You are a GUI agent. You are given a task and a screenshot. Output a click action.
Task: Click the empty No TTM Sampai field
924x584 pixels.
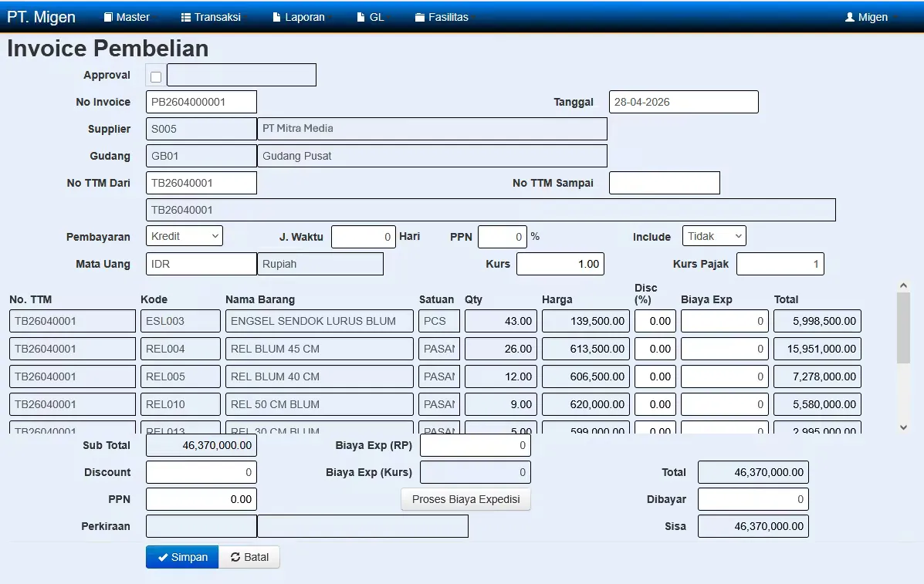pos(665,183)
